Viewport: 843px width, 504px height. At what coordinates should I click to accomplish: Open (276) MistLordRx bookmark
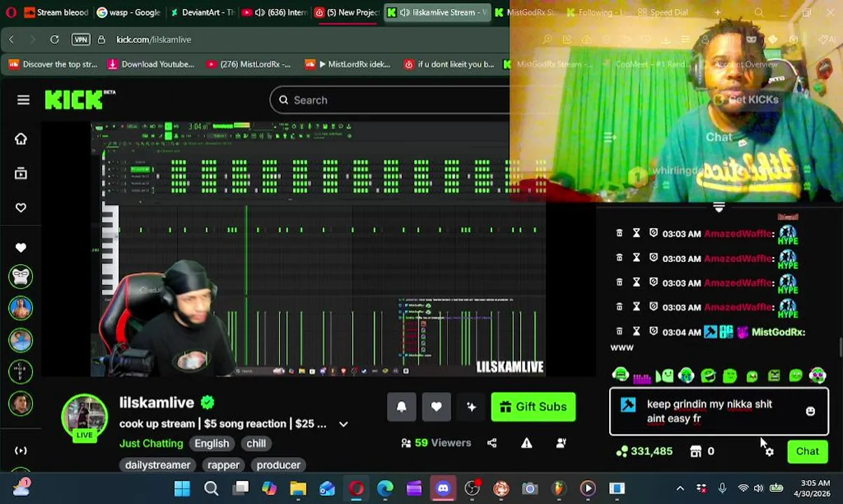249,64
